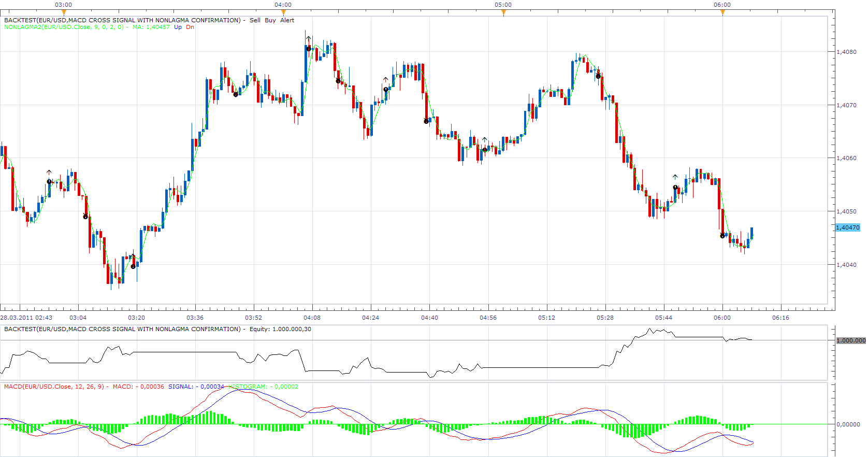Click the 0,00000 MACD axis label
The width and height of the screenshot is (868, 457).
tap(848, 424)
